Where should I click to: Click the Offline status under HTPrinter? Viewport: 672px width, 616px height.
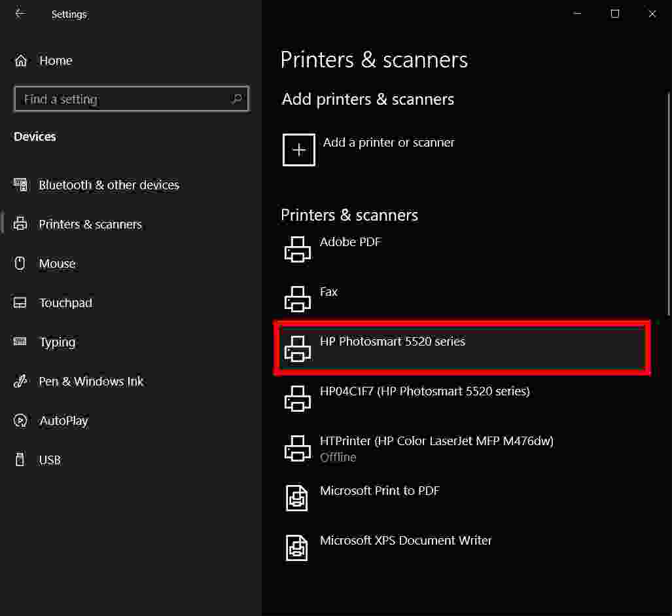(x=338, y=457)
